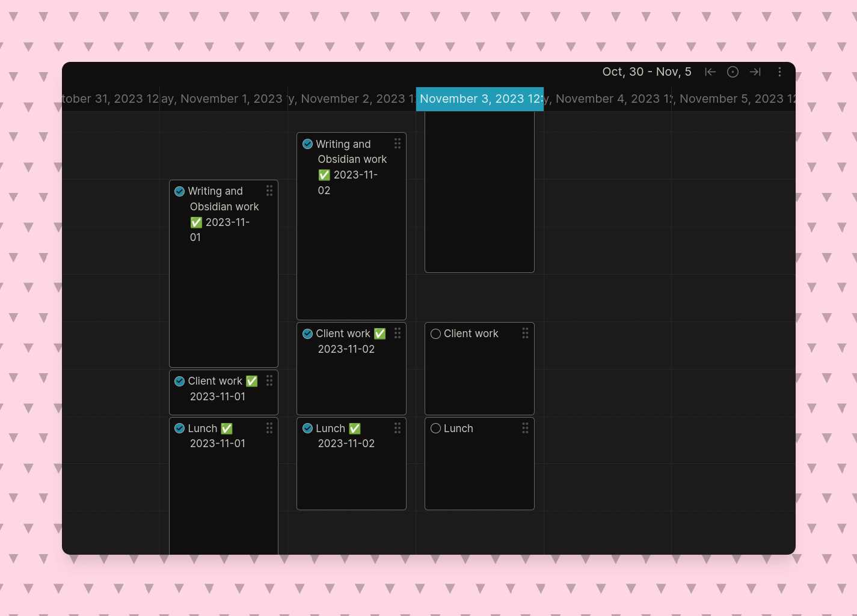Select the November 5, 2023 column header
Image resolution: width=857 pixels, height=616 pixels.
tap(734, 99)
